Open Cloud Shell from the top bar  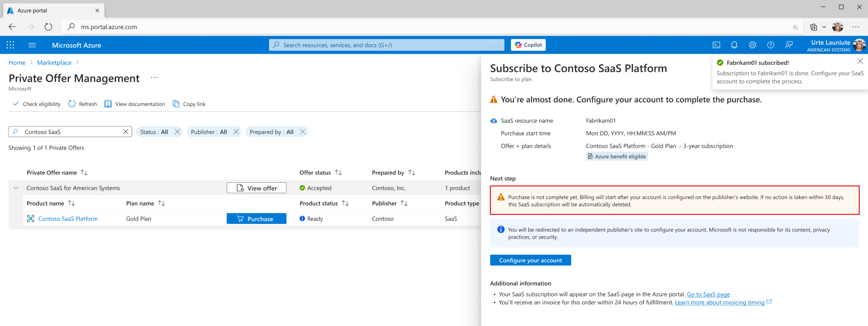point(716,45)
